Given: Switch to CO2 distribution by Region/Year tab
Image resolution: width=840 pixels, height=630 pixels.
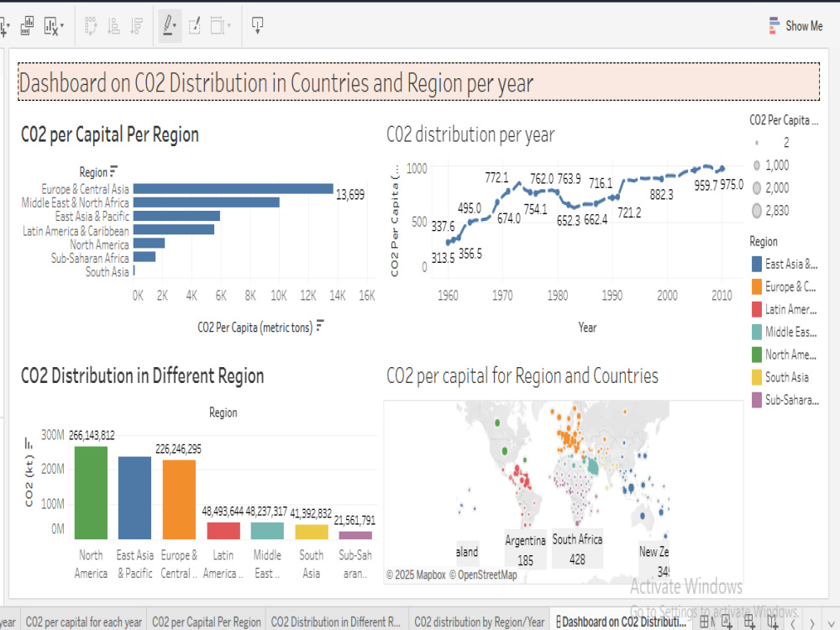Looking at the screenshot, I should point(480,622).
